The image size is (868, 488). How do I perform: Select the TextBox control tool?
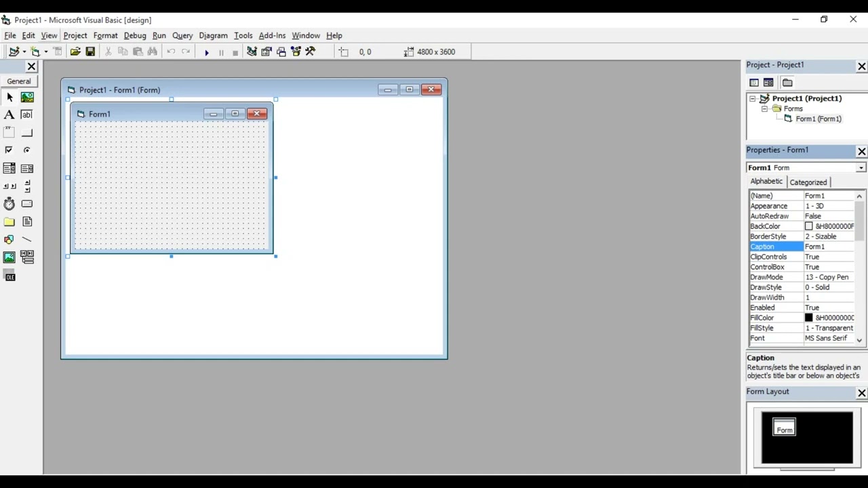[27, 115]
